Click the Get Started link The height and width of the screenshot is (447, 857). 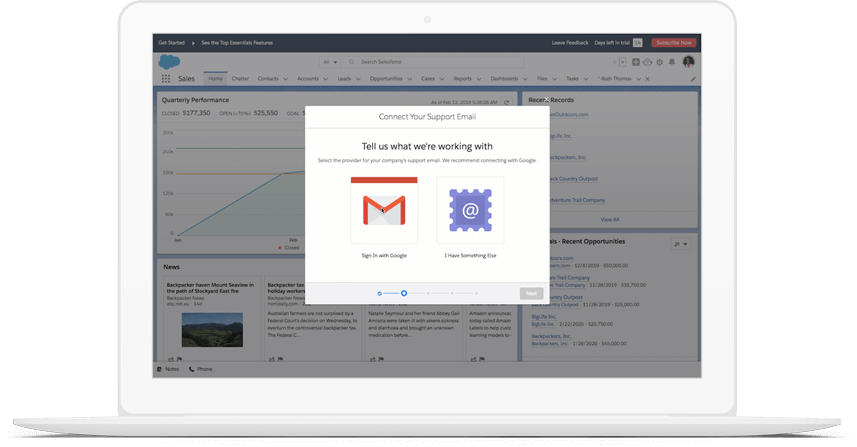pos(171,43)
